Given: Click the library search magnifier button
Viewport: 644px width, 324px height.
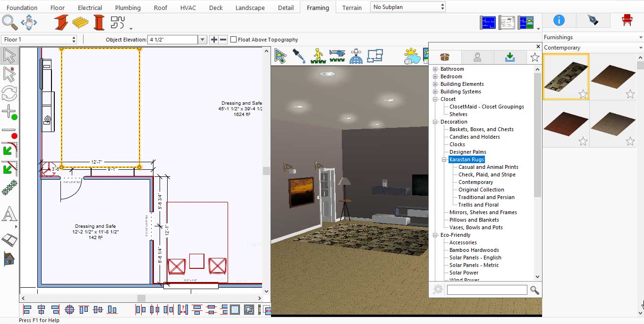Looking at the screenshot, I should click(x=534, y=290).
